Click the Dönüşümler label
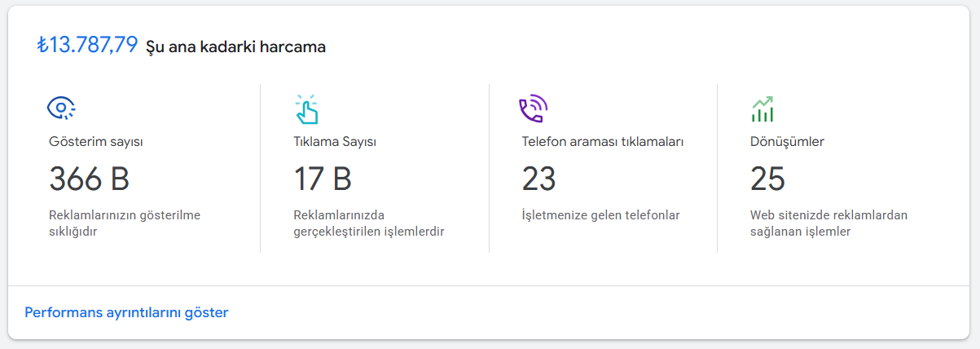Image resolution: width=980 pixels, height=349 pixels. pyautogui.click(x=787, y=142)
